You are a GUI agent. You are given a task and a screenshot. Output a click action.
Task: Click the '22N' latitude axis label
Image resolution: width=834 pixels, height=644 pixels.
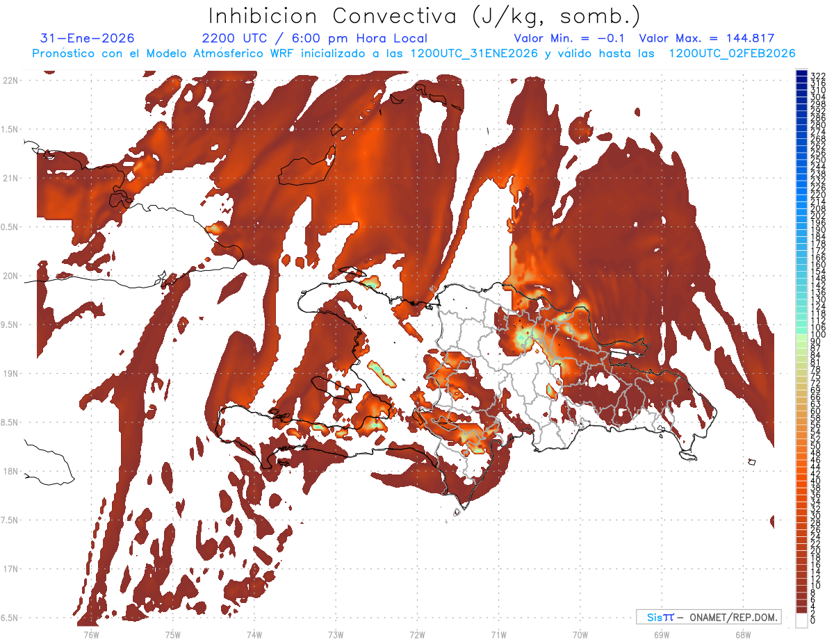pos(10,81)
